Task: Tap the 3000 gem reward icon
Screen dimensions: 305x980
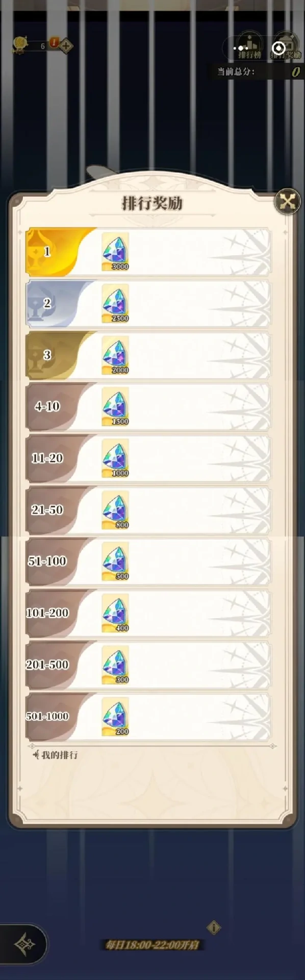Action: click(115, 252)
